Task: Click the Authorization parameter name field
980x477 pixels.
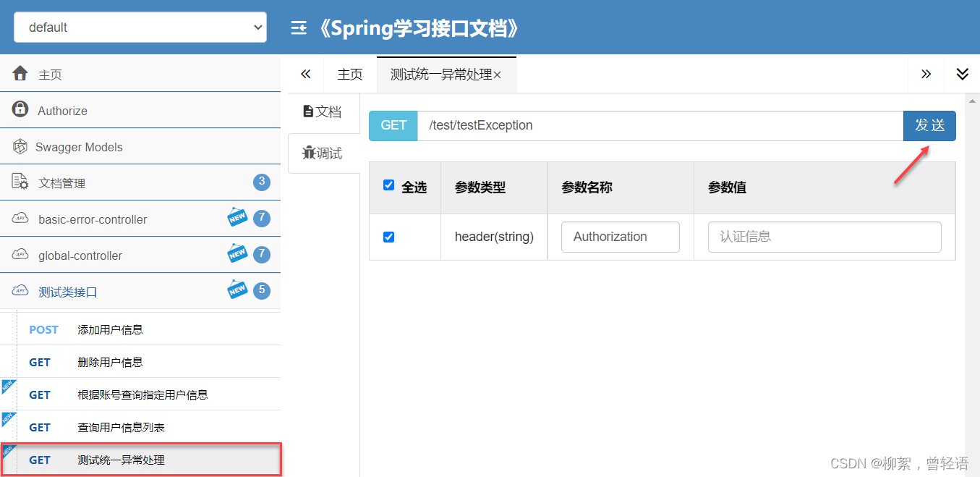Action: tap(621, 237)
